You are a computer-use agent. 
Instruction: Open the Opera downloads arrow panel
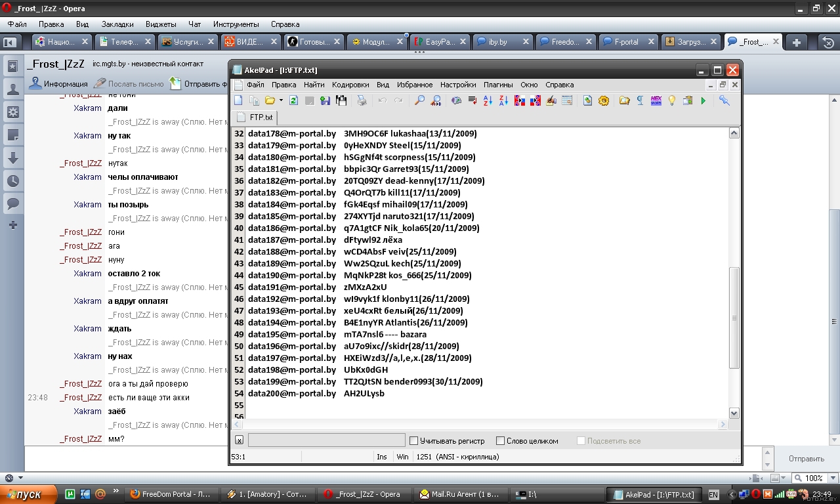[12, 158]
